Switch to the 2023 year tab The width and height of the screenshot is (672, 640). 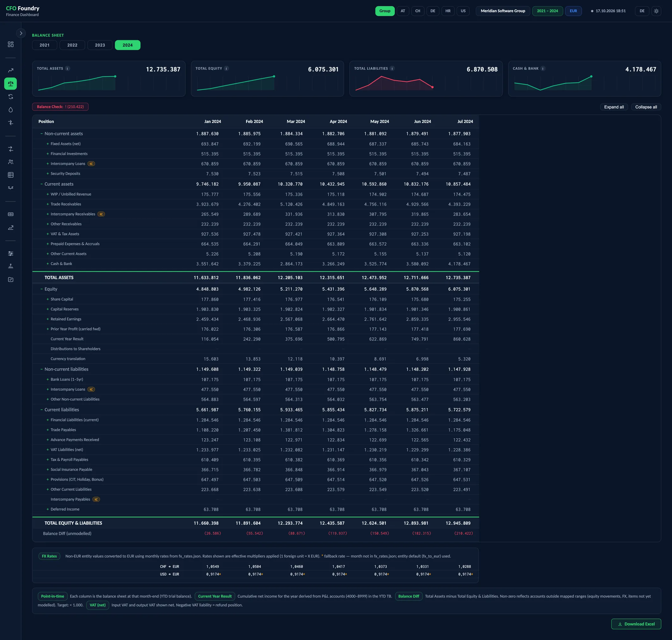click(100, 45)
